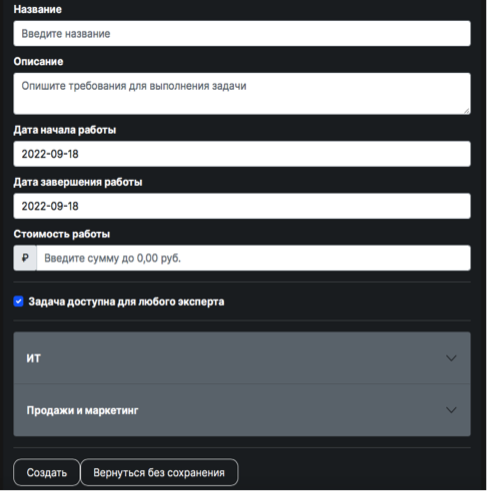Screen dimensions: 487x491
Task: Click 'Вернуться без сохранения' button
Action: [159, 472]
